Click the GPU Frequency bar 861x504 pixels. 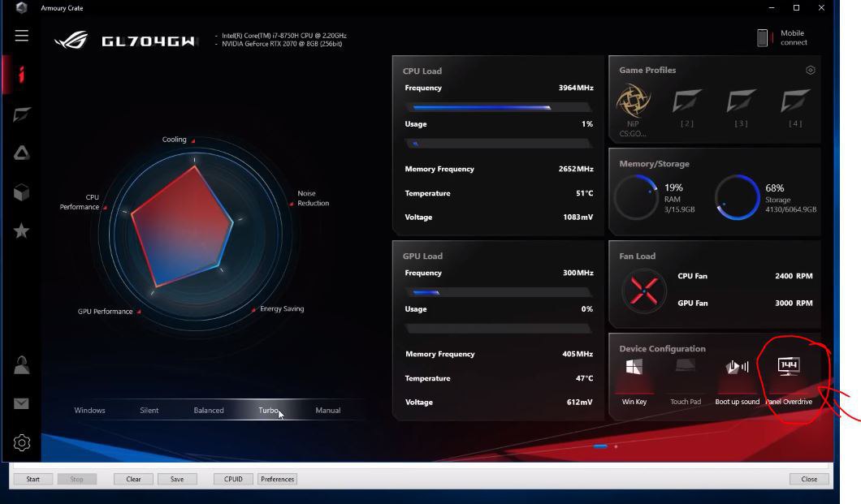tap(499, 292)
